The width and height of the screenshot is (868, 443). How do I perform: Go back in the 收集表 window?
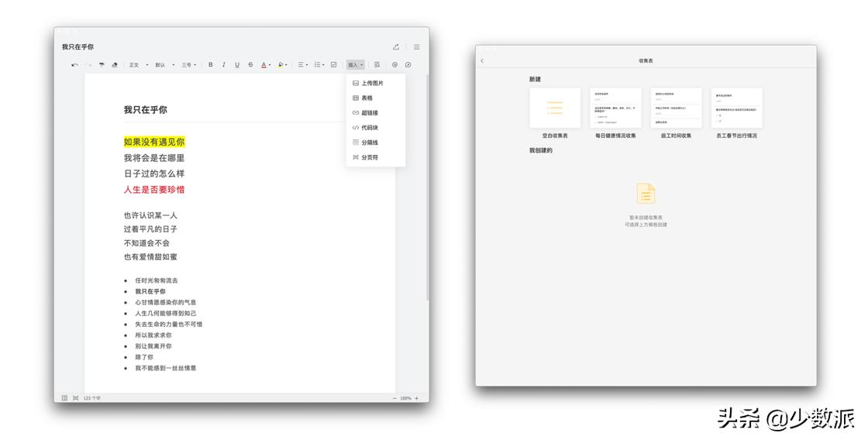click(x=482, y=61)
